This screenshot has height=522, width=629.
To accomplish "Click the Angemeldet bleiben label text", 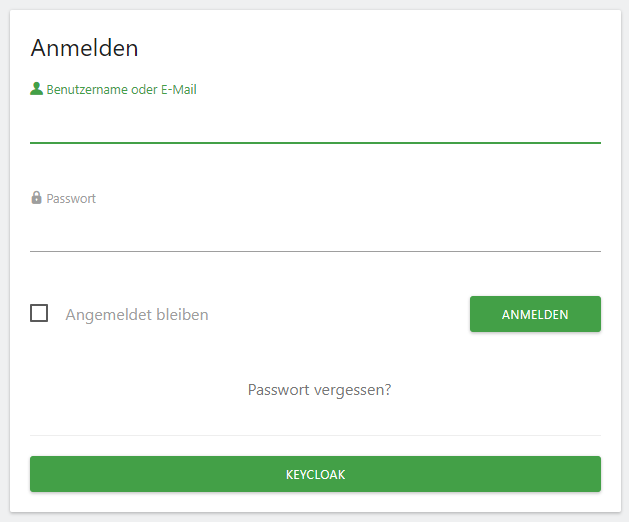I will click(137, 315).
